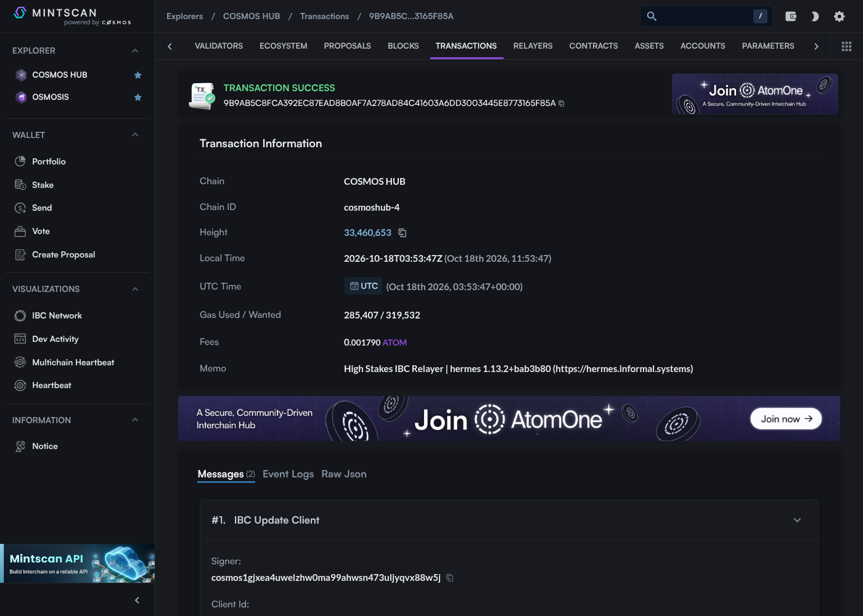The width and height of the screenshot is (863, 616).
Task: Open the Stake page
Action: [43, 185]
